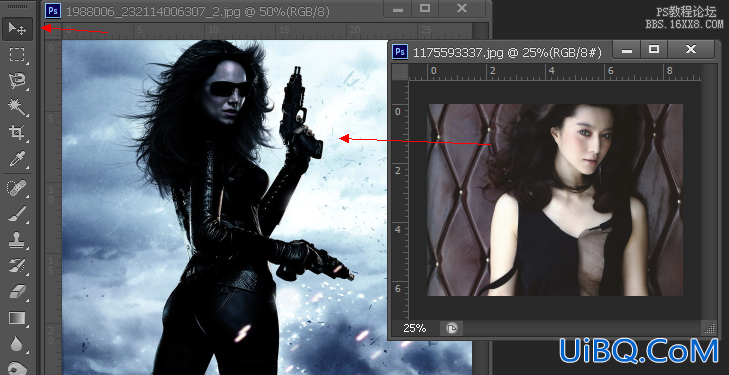Maximize the 1175593337.jpg document window

click(654, 49)
